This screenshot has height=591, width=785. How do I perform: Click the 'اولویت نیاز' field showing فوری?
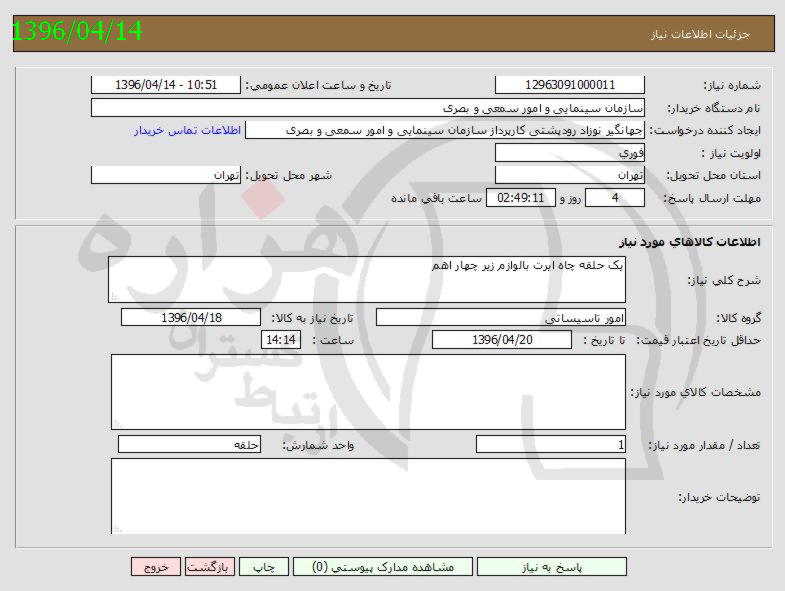click(x=569, y=153)
